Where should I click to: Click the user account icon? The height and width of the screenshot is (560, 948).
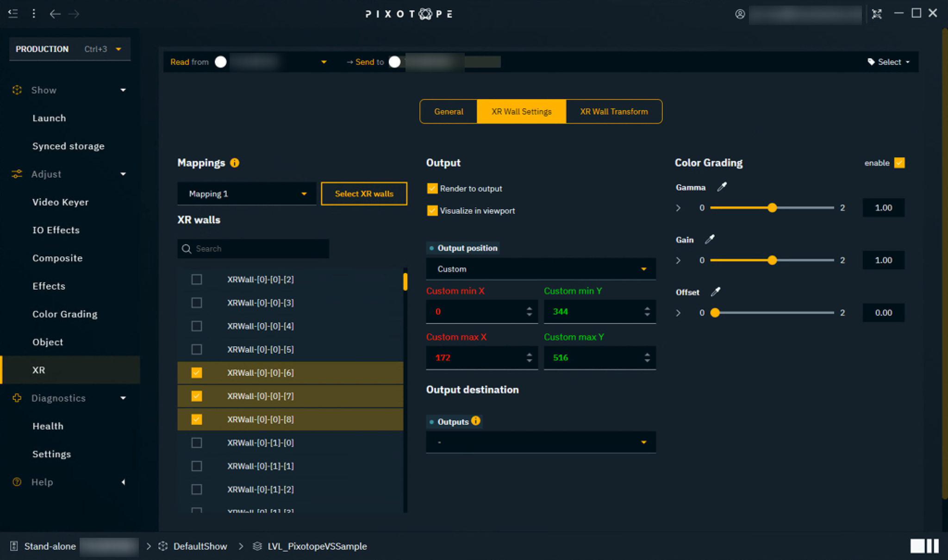[x=740, y=14]
